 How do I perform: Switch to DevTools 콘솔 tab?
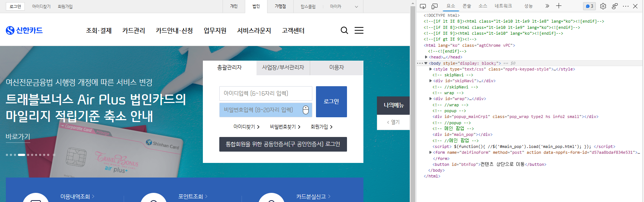coord(467,6)
